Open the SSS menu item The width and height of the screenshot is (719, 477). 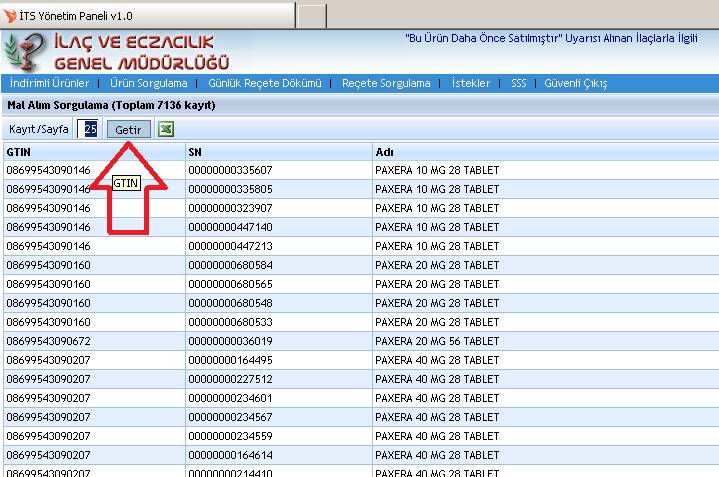pos(519,83)
